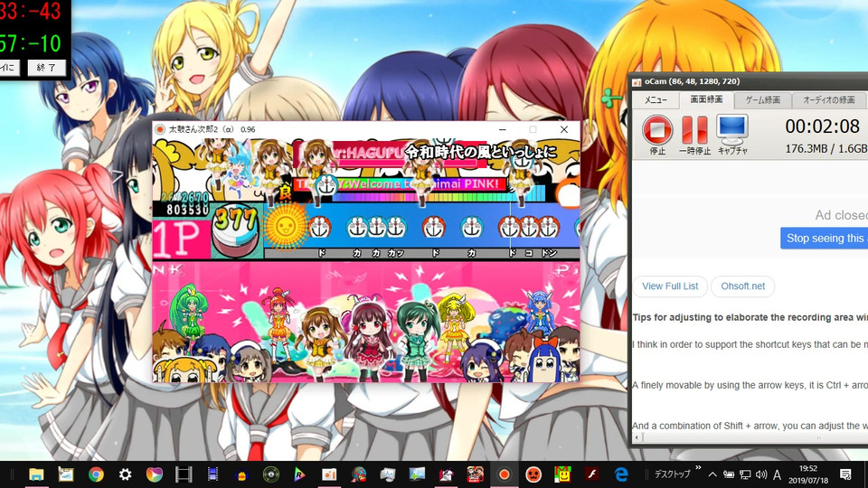Stop the oCam recording with the red stop button
Screen dimensions: 868x488
pyautogui.click(x=657, y=130)
